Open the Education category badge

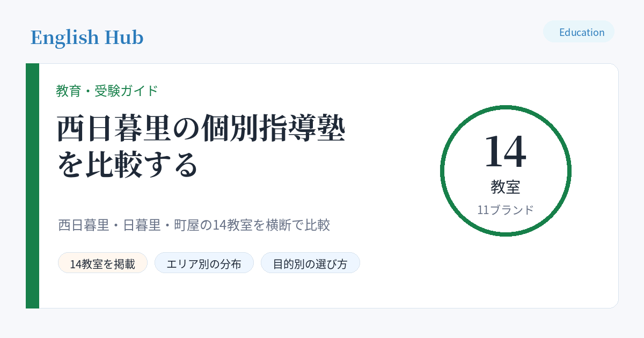pyautogui.click(x=579, y=32)
